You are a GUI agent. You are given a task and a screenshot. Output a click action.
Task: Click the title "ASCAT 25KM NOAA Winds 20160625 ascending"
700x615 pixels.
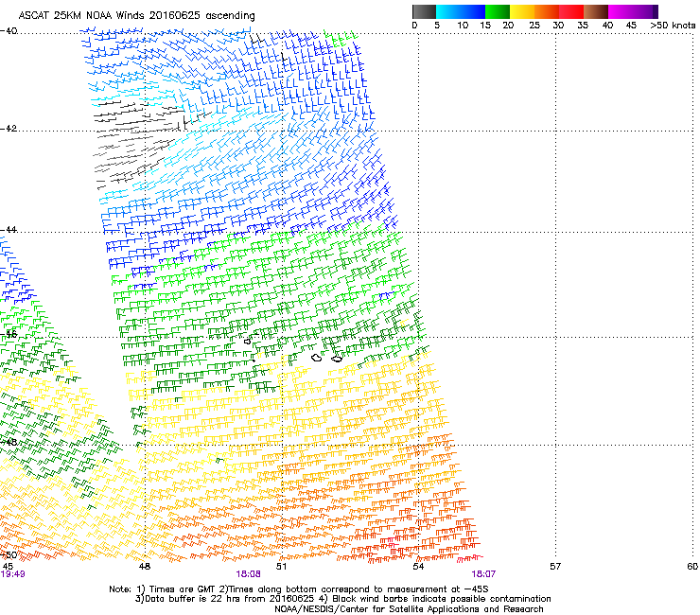click(x=136, y=15)
